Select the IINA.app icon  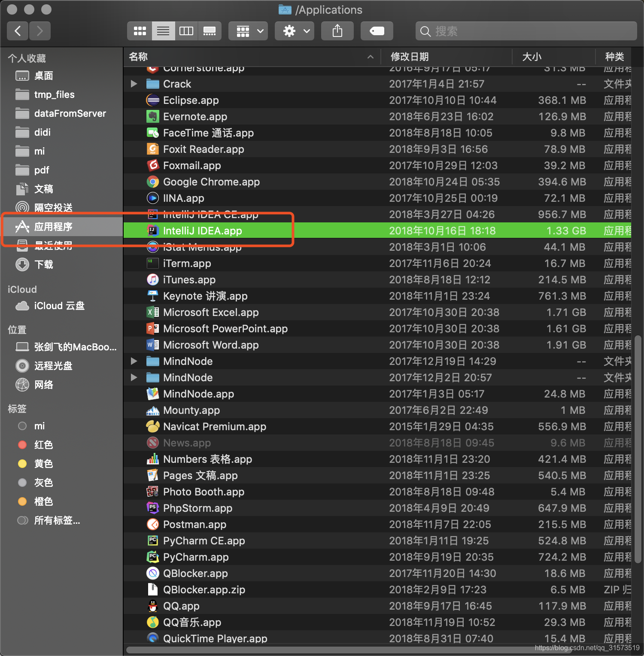[153, 198]
